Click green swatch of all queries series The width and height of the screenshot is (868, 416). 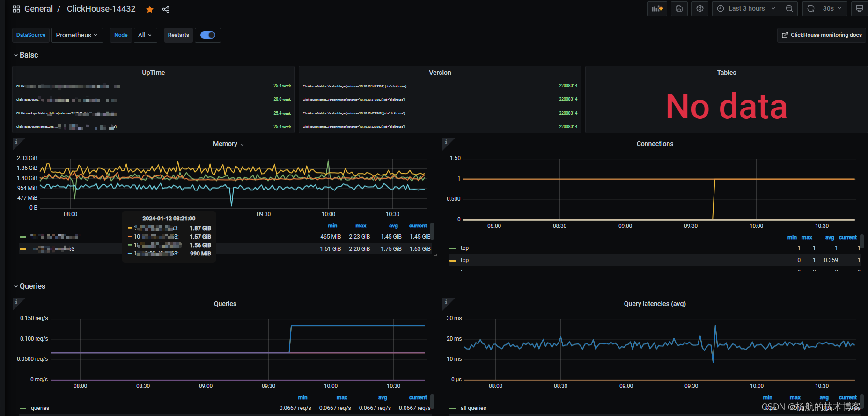[x=453, y=409]
